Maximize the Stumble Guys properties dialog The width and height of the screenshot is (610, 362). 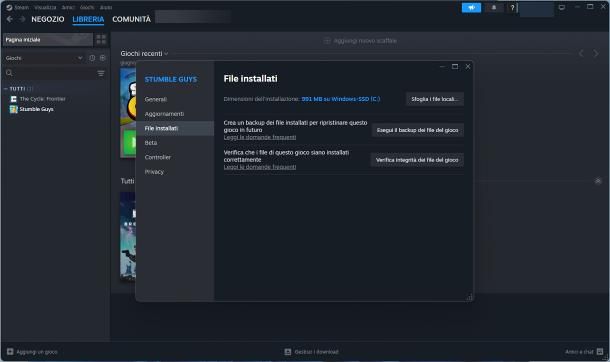point(455,66)
